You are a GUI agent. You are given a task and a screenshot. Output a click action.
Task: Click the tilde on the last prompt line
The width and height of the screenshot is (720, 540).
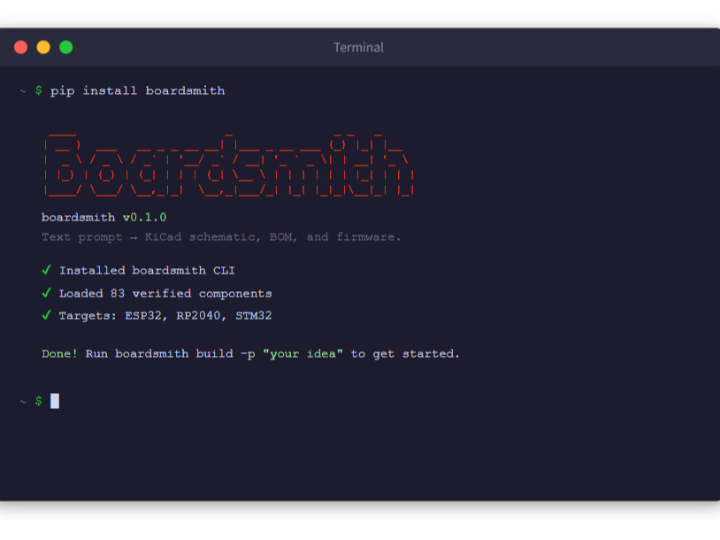[x=22, y=401]
